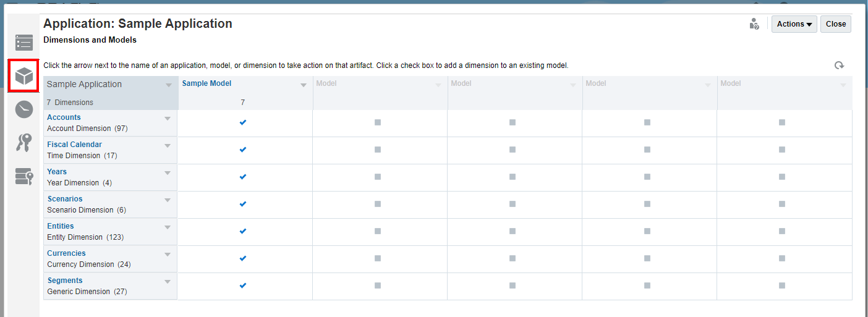This screenshot has height=317, width=868.
Task: Click the Segments dimension link
Action: point(65,281)
